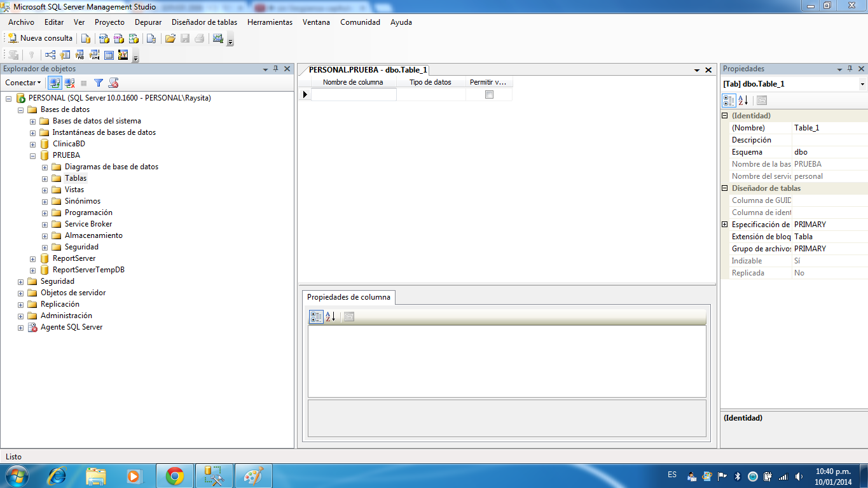Open the Conectar dropdown
This screenshot has height=488, width=868.
click(x=23, y=83)
